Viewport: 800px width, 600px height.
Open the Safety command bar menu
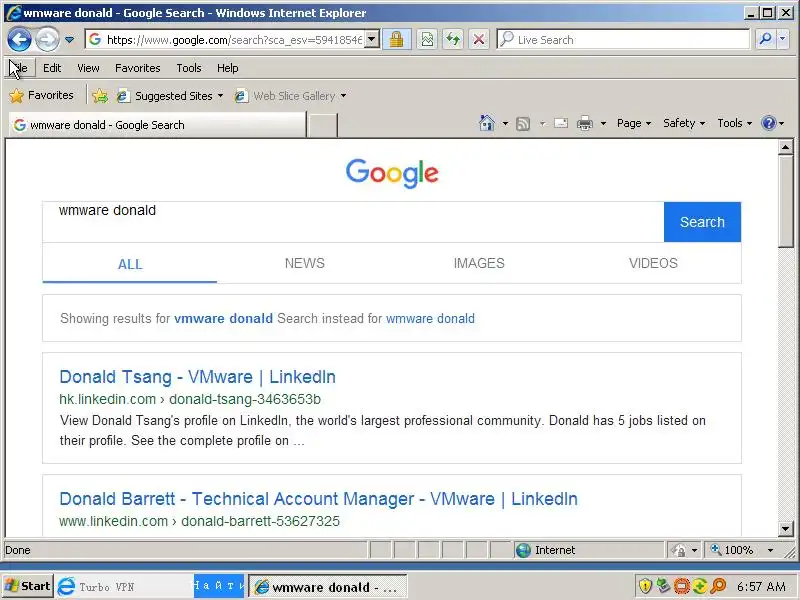684,123
